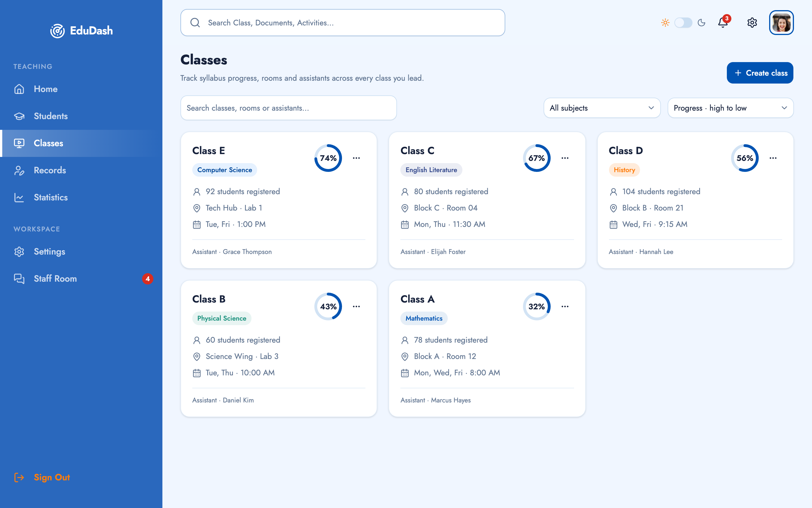Click the History subject tag
The width and height of the screenshot is (812, 508).
pyautogui.click(x=624, y=170)
